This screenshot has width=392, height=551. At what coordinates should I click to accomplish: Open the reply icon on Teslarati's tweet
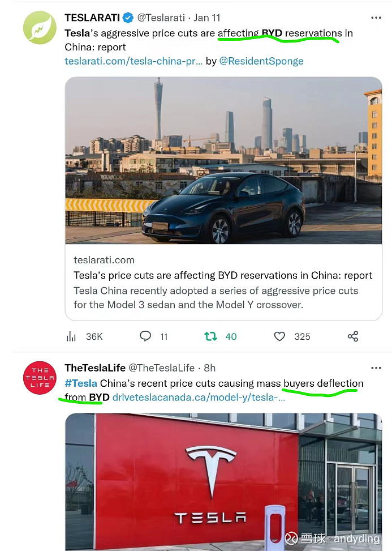click(x=145, y=336)
